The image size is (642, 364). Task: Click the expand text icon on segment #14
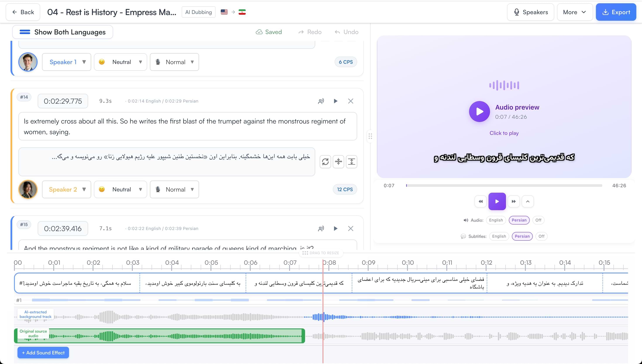[x=351, y=162]
